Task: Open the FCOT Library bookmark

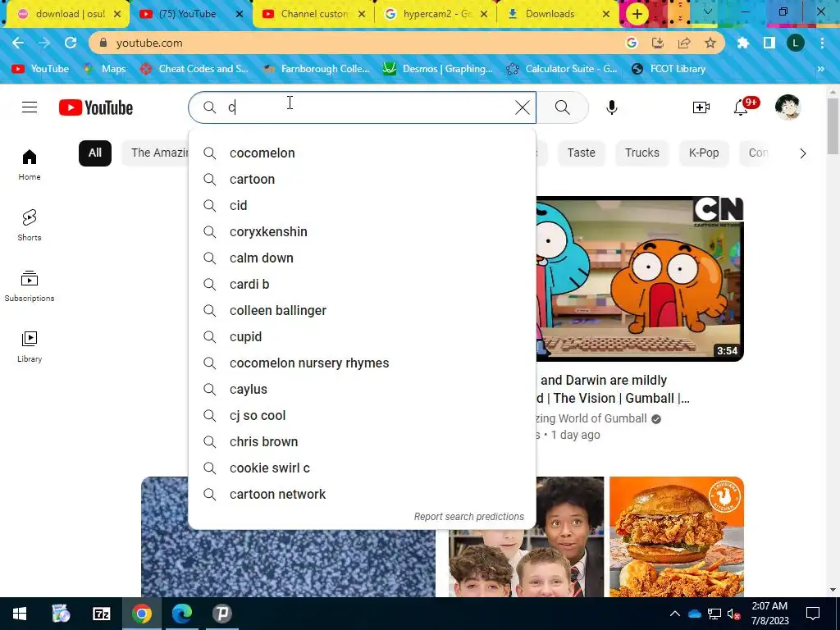Action: click(669, 69)
